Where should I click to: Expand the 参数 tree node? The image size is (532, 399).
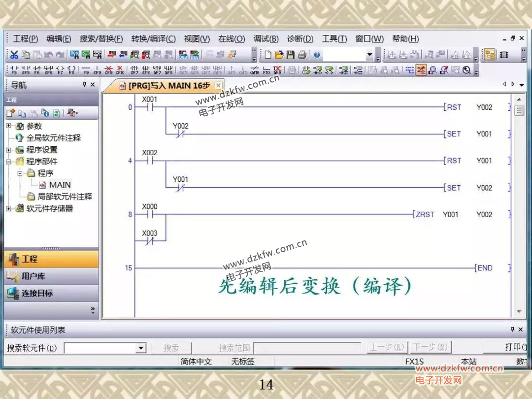coord(8,126)
